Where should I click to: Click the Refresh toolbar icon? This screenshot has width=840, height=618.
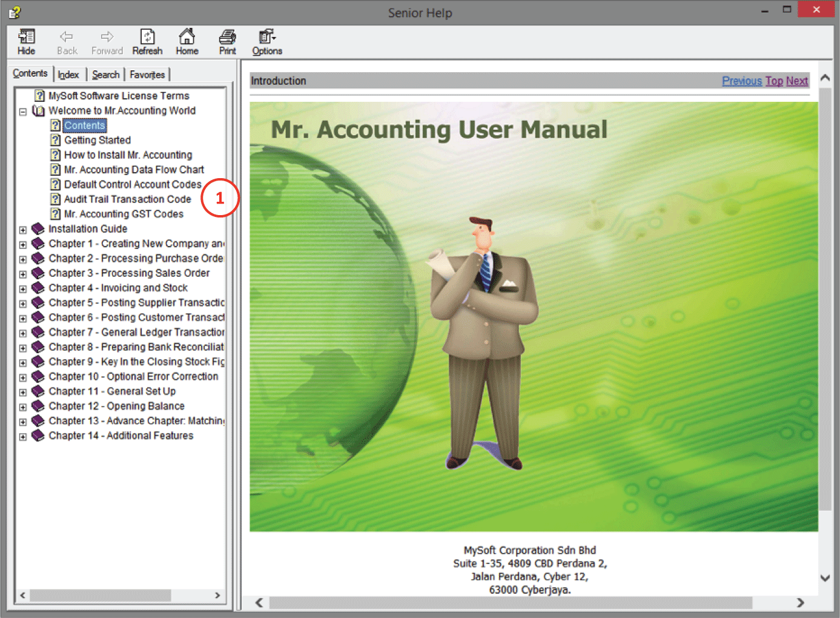pyautogui.click(x=147, y=37)
